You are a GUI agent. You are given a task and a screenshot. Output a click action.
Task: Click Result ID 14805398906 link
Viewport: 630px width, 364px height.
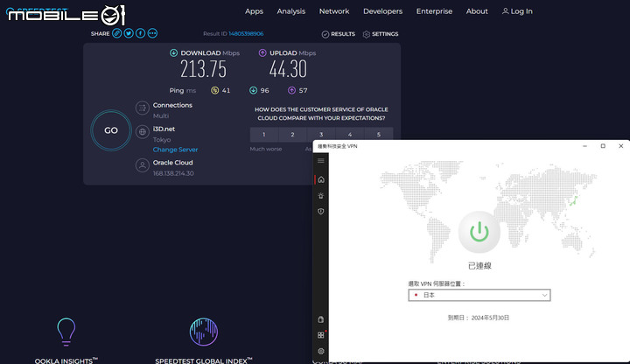[246, 34]
